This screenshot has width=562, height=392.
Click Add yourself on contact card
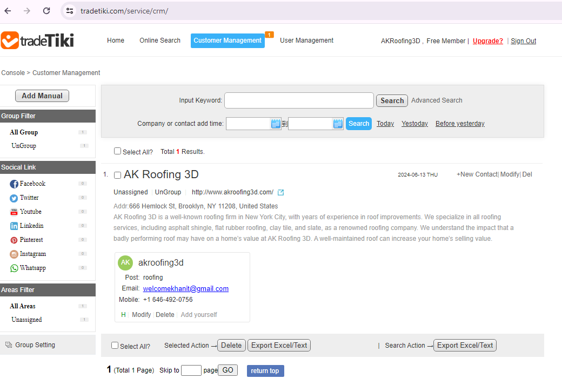tap(199, 315)
